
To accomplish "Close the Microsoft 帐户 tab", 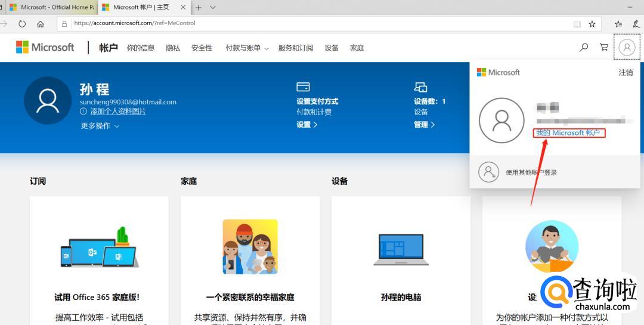I will 183,7.
